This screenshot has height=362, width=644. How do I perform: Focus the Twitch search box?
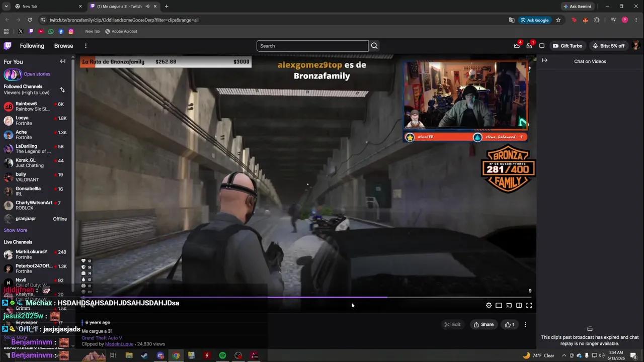click(312, 46)
